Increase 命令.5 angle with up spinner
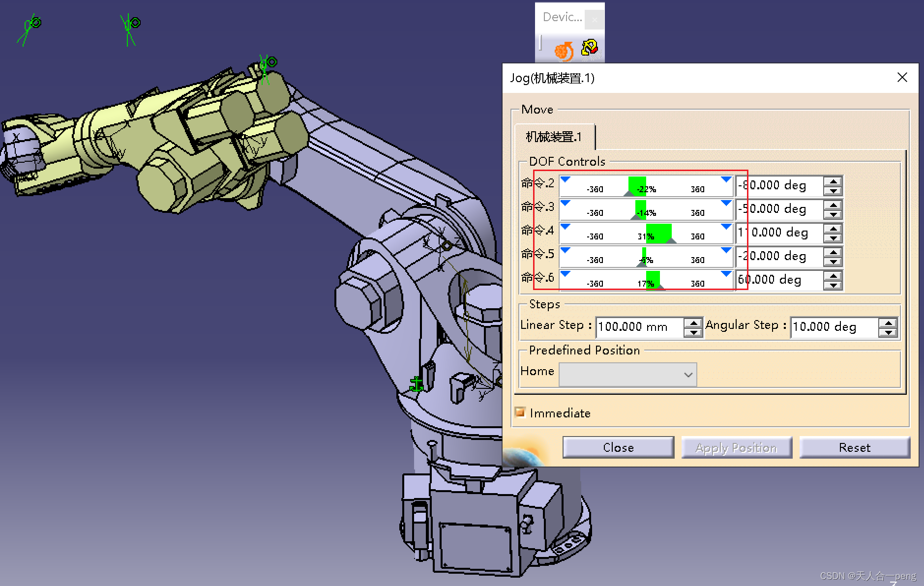Image resolution: width=924 pixels, height=586 pixels. tap(833, 252)
